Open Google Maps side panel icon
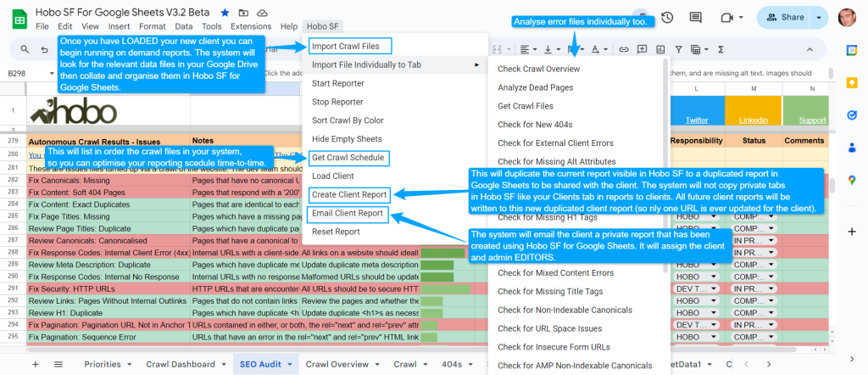The width and height of the screenshot is (868, 375). [x=852, y=180]
